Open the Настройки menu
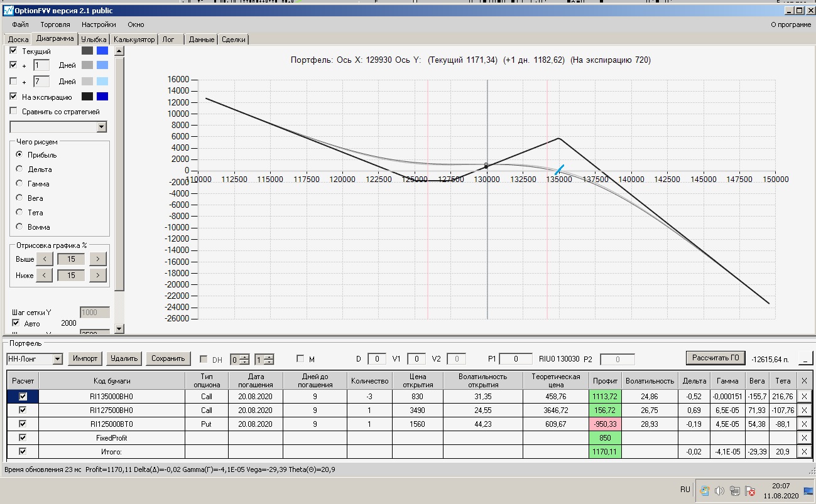Viewport: 816px width, 504px height. [99, 24]
